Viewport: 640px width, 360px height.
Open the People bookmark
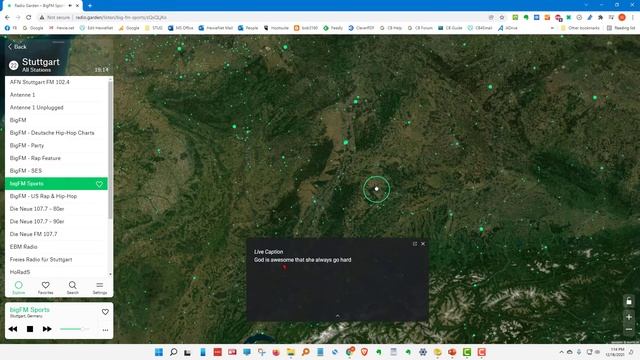248,28
